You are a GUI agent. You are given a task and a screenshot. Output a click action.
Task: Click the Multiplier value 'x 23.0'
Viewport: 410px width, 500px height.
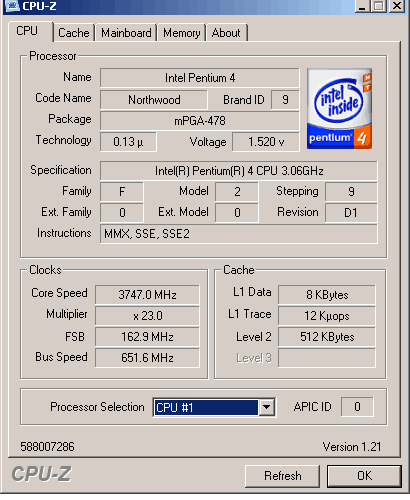tap(147, 316)
